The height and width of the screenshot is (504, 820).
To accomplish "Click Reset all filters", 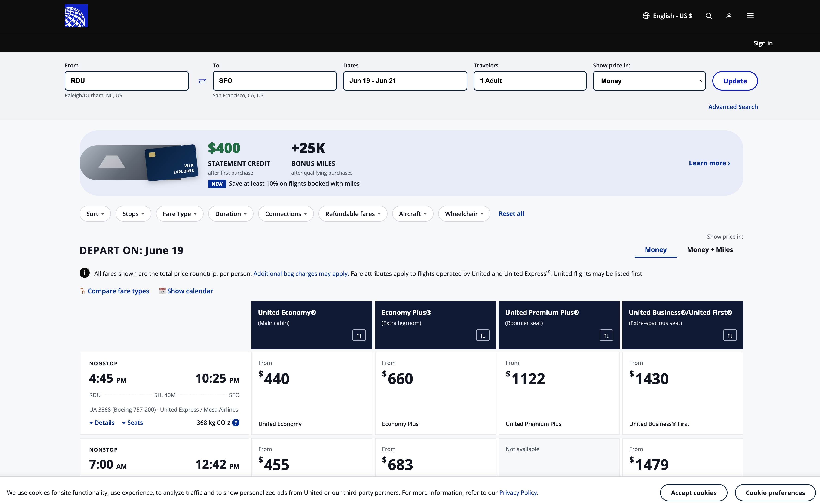I will 511,214.
